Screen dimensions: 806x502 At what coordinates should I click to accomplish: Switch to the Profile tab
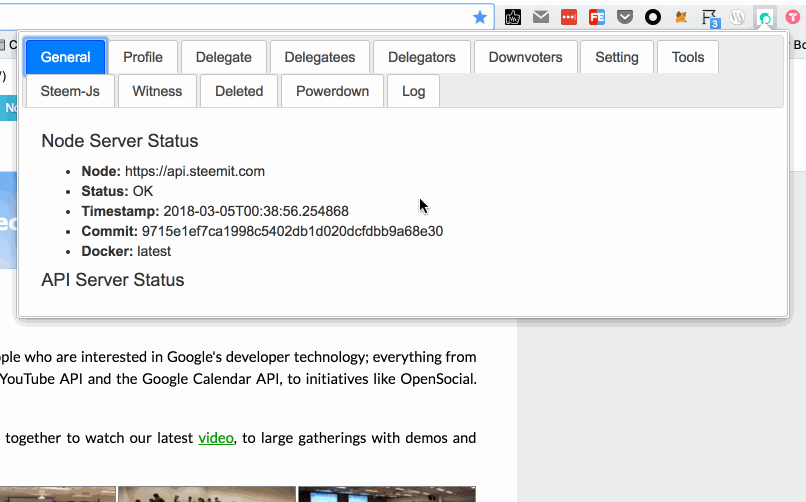[x=143, y=57]
